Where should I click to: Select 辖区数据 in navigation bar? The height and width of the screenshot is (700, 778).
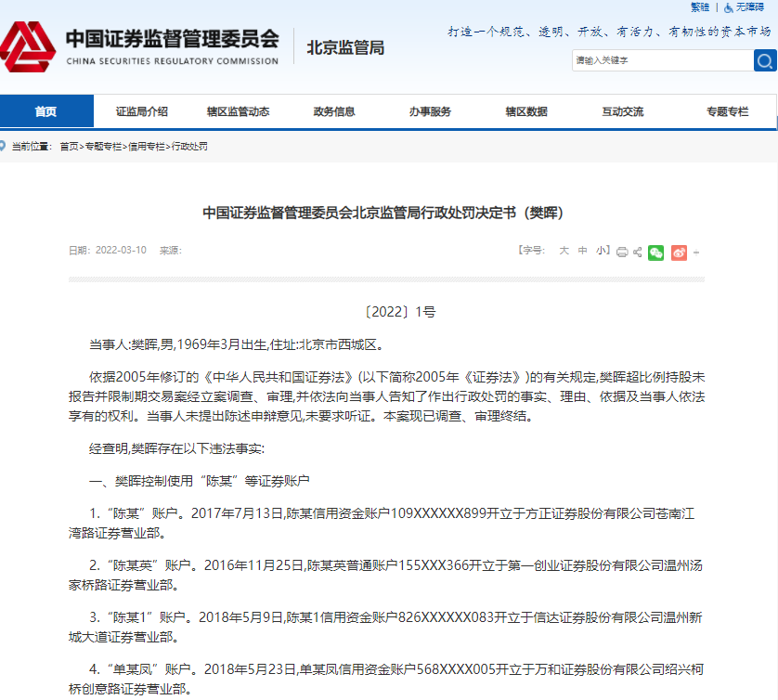(526, 111)
